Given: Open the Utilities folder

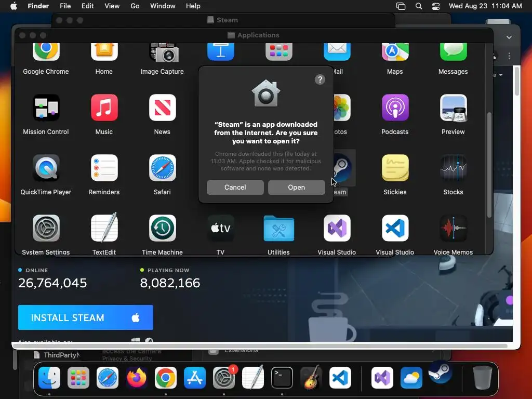Looking at the screenshot, I should (x=278, y=229).
